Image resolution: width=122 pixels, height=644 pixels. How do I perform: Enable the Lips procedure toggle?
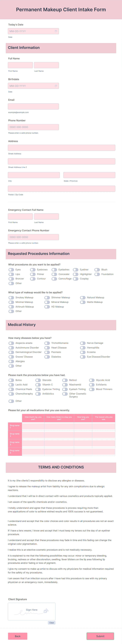coord(11,274)
